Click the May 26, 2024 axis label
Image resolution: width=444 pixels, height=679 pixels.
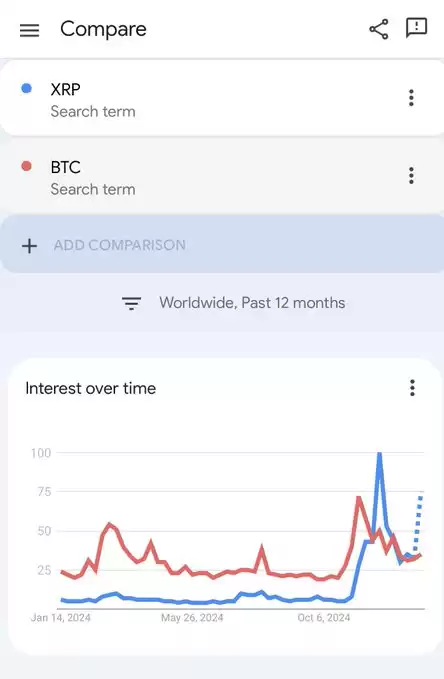(x=192, y=618)
